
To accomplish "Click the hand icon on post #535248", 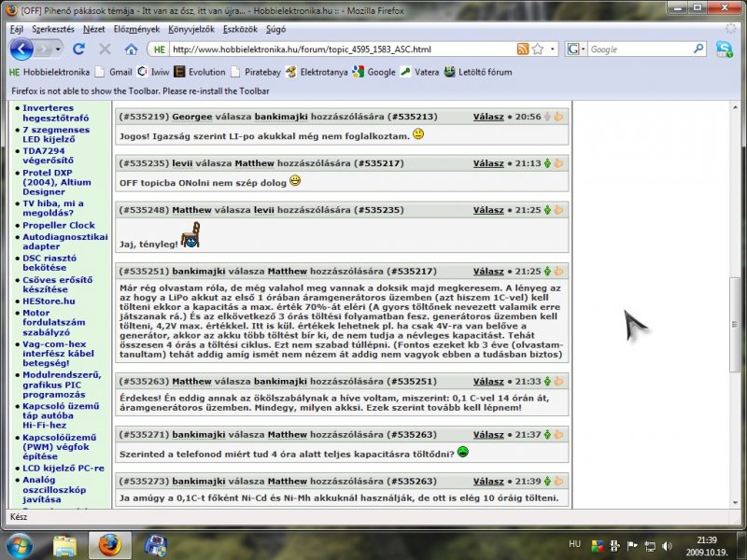I will (558, 209).
